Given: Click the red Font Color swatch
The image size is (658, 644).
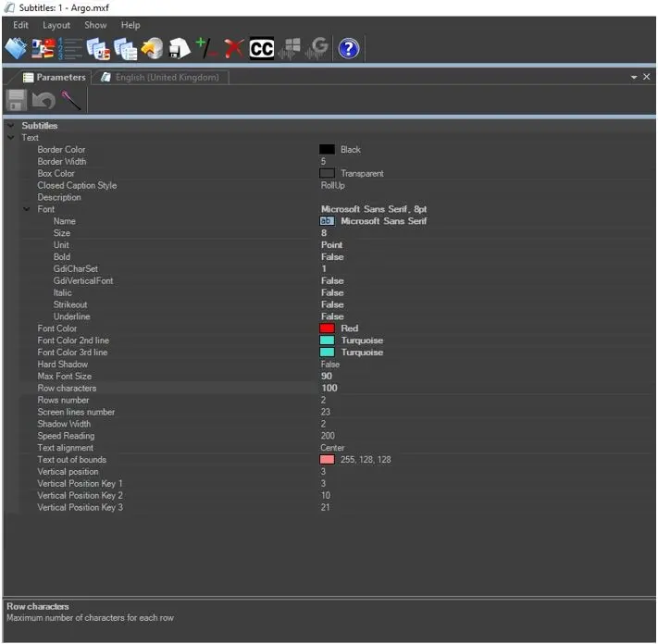Looking at the screenshot, I should (327, 328).
